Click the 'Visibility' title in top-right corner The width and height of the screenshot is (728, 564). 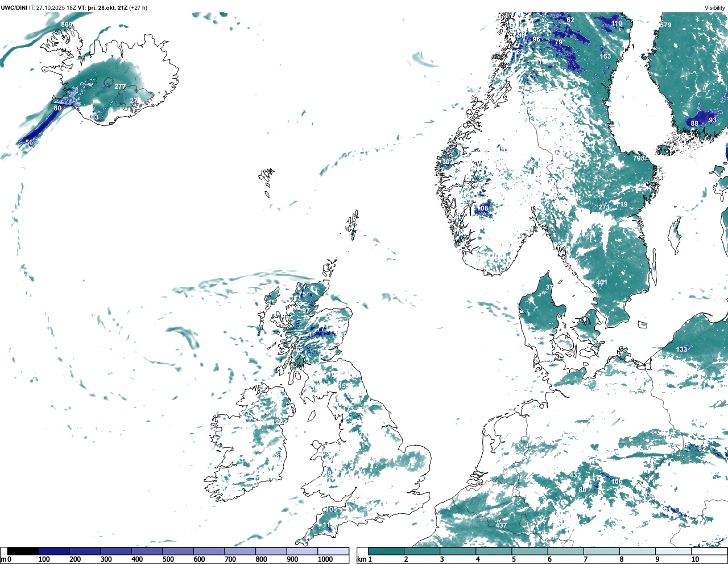715,7
